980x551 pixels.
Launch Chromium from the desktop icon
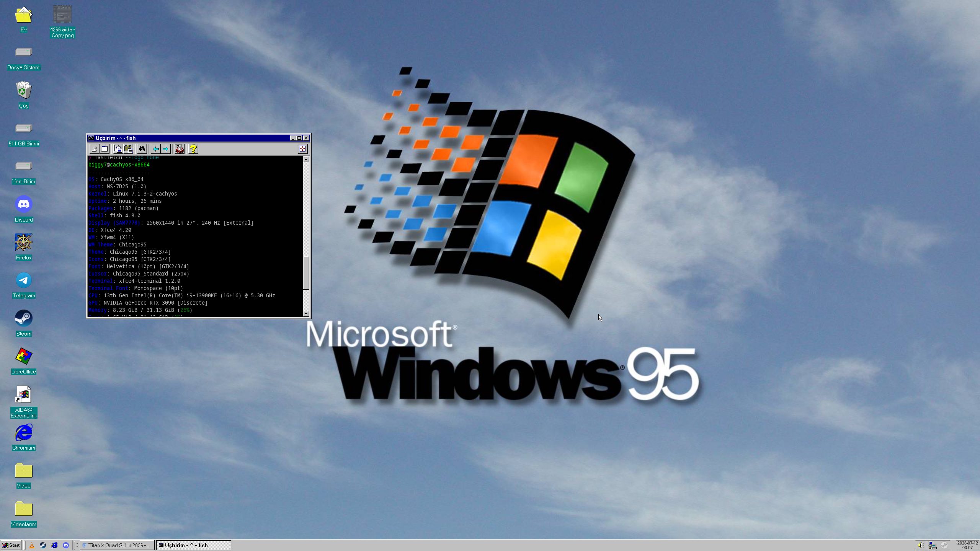24,437
